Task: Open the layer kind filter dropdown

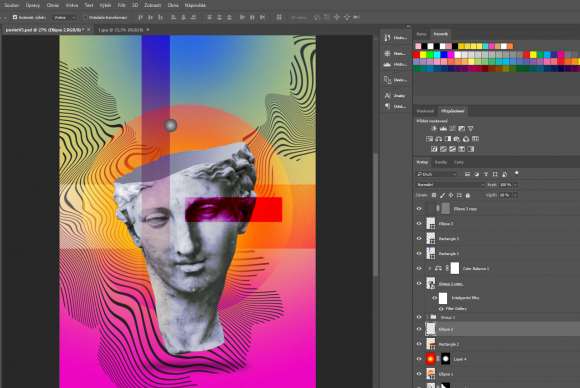Action: 436,174
